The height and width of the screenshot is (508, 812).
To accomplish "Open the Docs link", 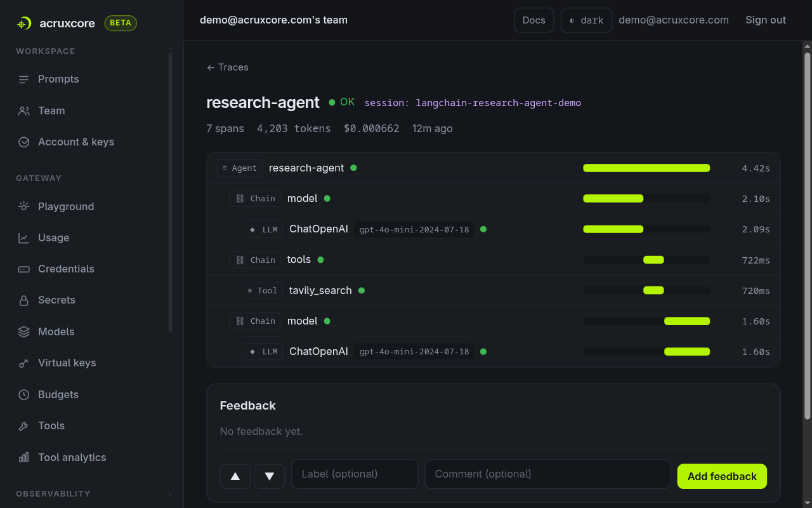I will coord(534,20).
